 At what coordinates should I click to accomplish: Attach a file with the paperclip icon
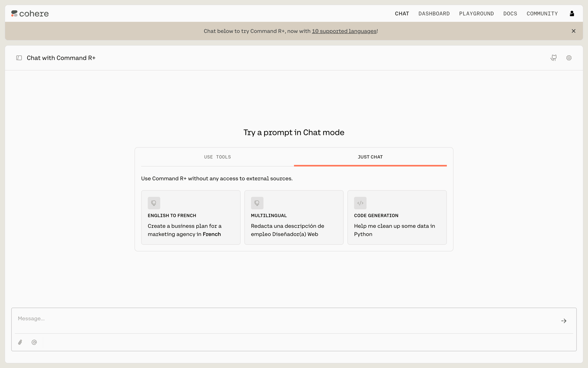20,342
